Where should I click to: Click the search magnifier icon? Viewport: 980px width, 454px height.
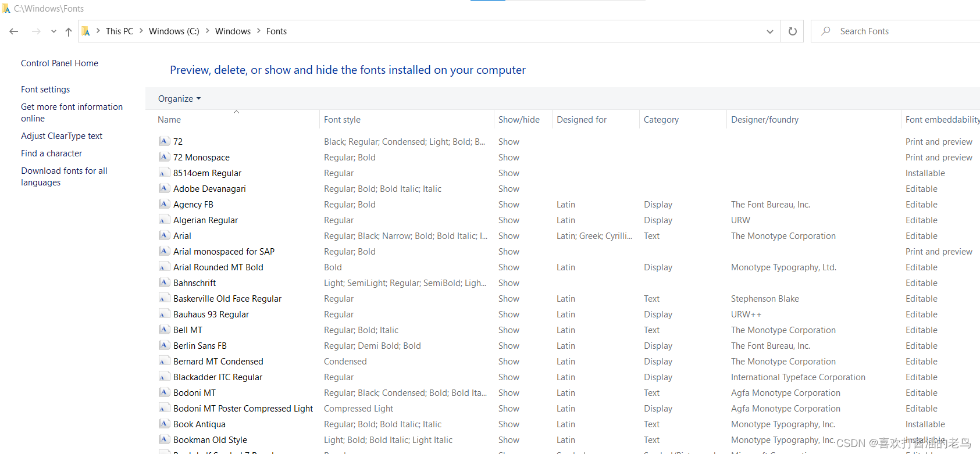(x=825, y=31)
